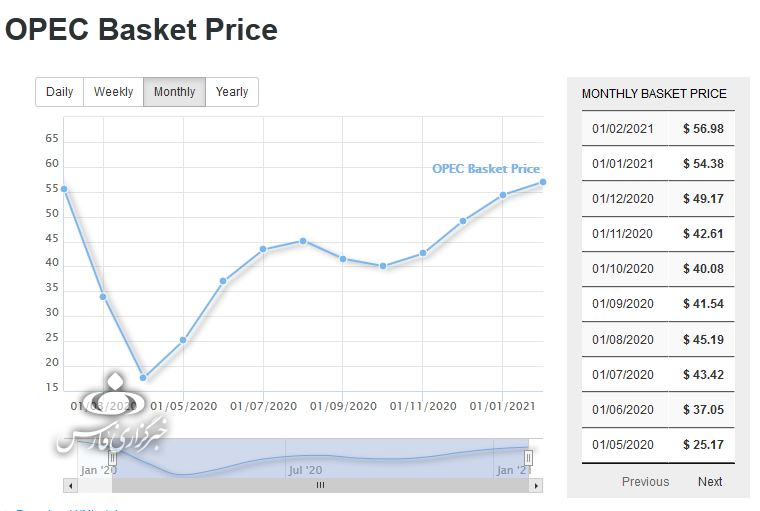Select the 01/05/2020 price table row
This screenshot has height=511, width=760.
pos(657,445)
